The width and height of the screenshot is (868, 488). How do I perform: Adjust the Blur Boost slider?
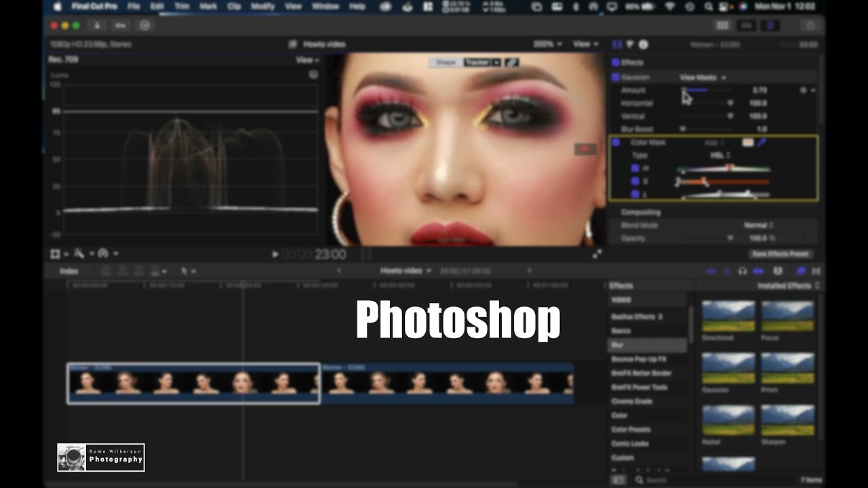click(x=707, y=129)
